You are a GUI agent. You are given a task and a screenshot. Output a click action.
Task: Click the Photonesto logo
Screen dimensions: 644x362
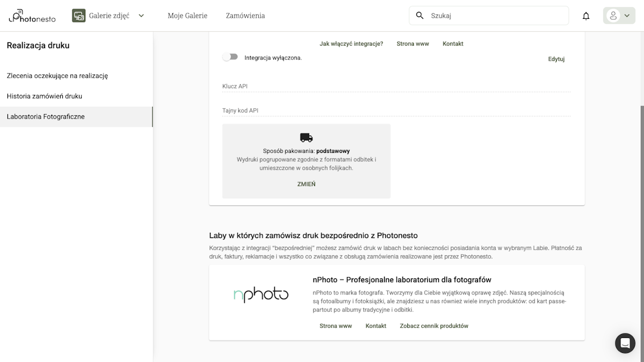pos(31,15)
